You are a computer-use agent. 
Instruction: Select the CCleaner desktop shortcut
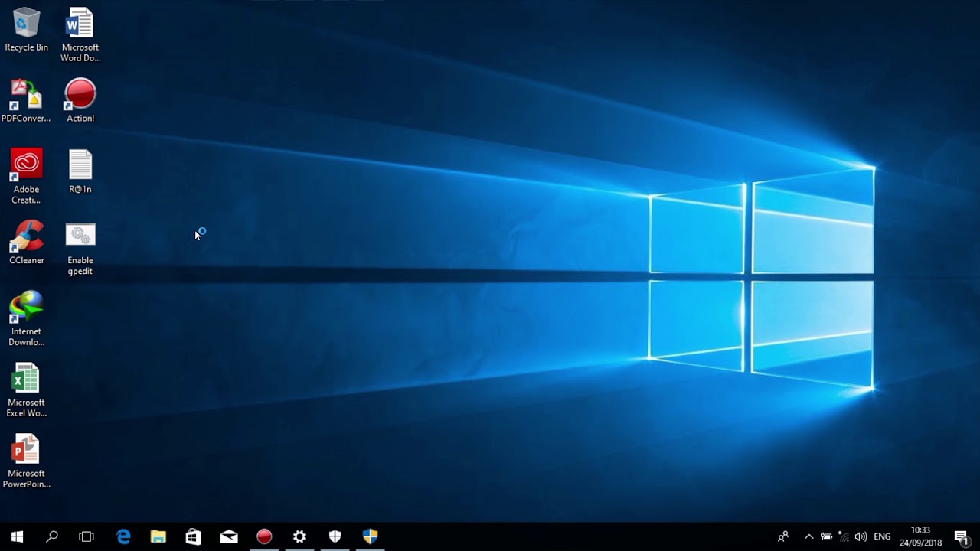26,243
